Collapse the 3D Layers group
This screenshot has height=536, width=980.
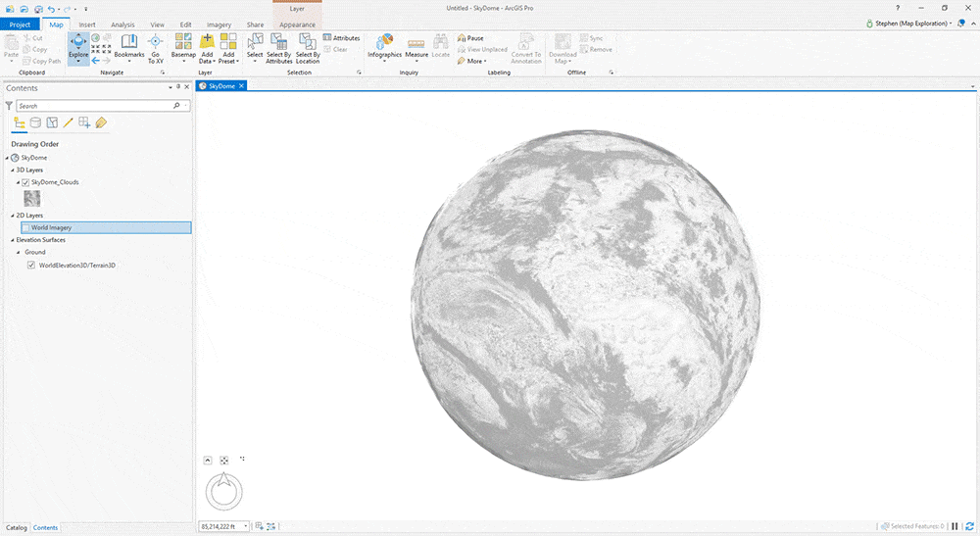(13, 170)
